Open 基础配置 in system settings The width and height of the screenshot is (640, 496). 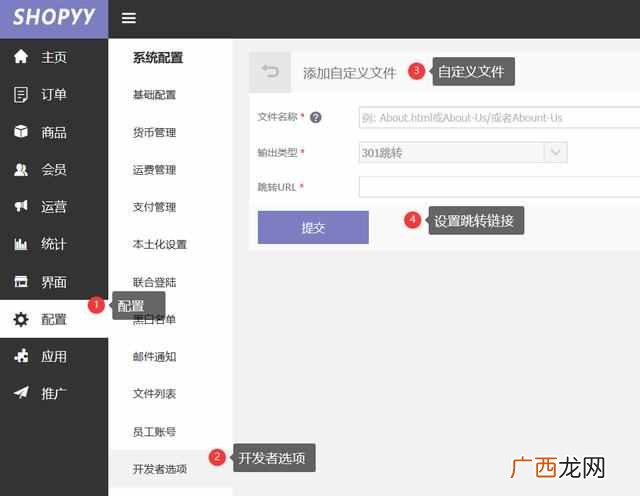coord(154,95)
